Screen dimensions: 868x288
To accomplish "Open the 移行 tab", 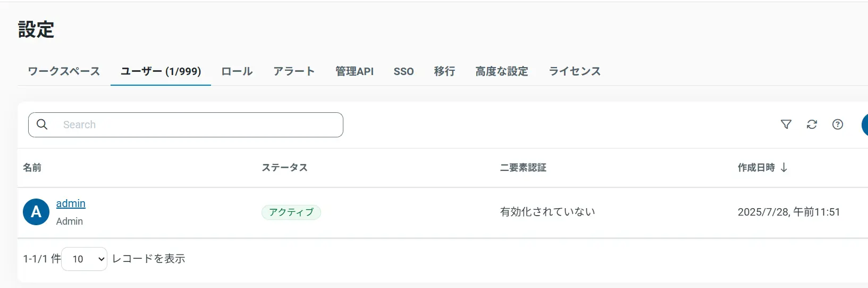I will [444, 71].
